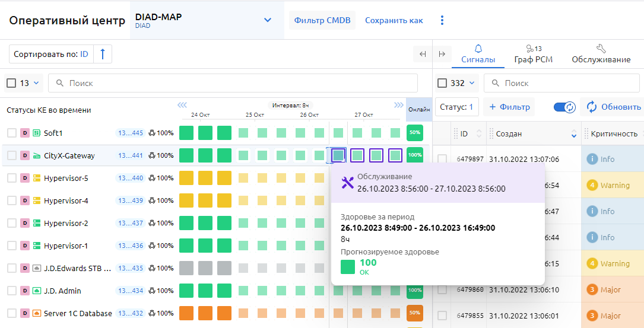Open the 332 signals selection dropdown
This screenshot has height=328, width=644.
tap(472, 83)
